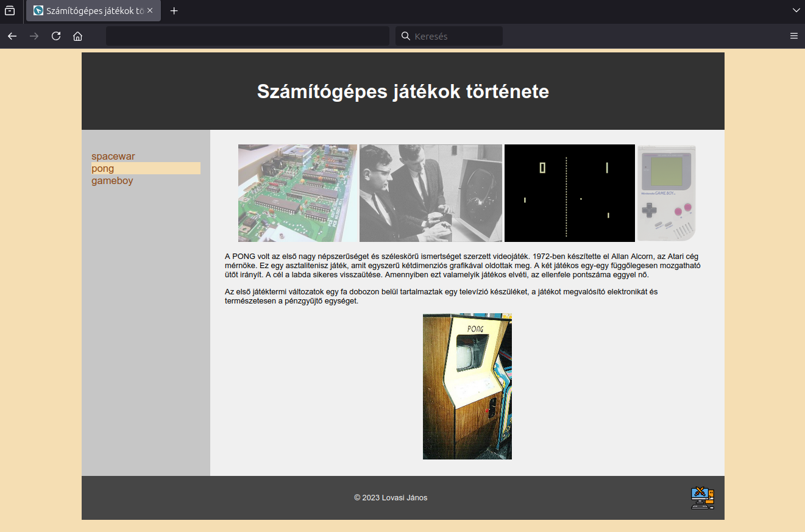Click the Game Boy console image
805x532 pixels.
point(667,193)
